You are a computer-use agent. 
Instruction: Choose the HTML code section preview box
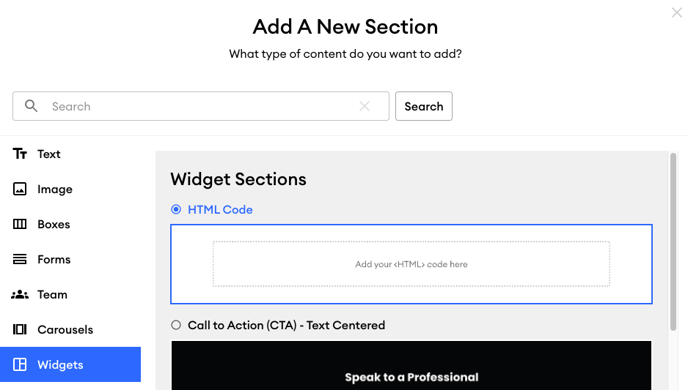click(412, 264)
